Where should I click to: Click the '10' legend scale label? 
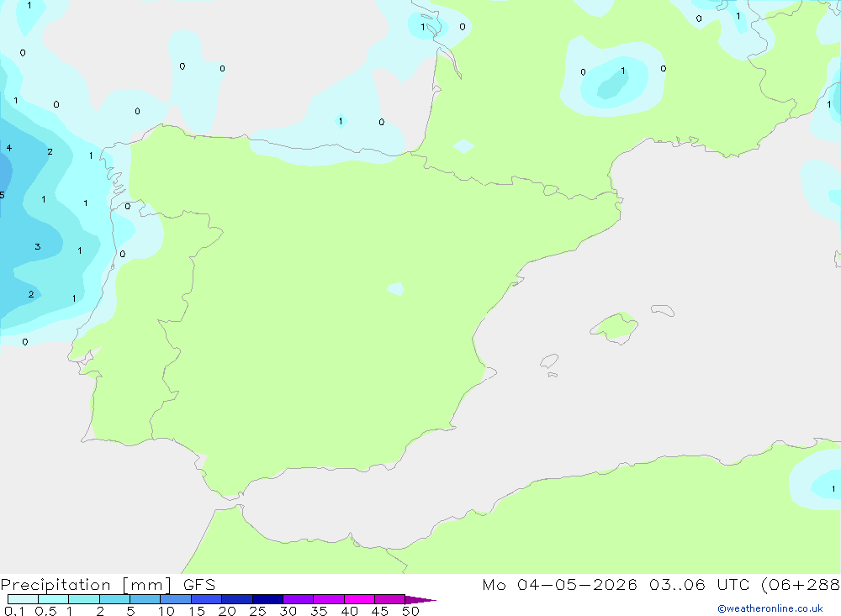[167, 611]
